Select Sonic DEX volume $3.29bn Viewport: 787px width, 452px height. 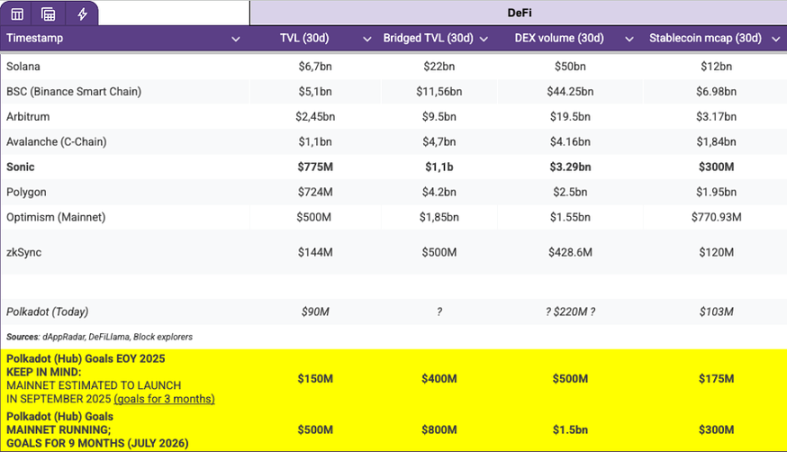[570, 167]
